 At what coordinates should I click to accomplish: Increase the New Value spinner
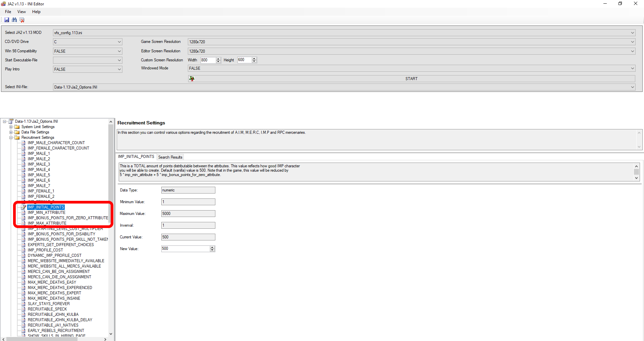click(212, 247)
